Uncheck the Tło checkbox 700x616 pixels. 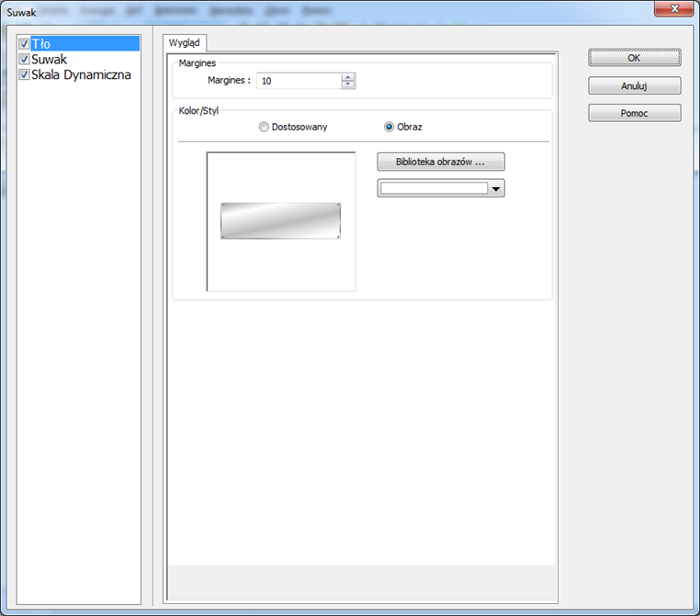(x=24, y=44)
